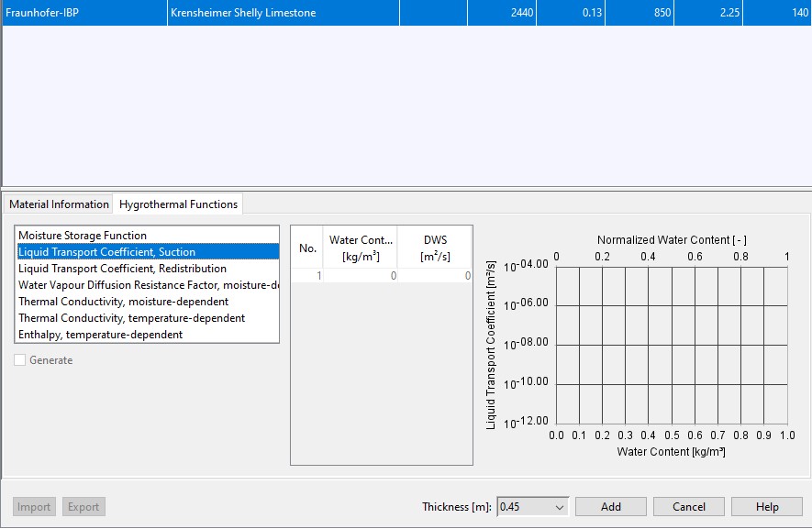Click the DWS cell of row 1
This screenshot has width=812, height=529.
point(435,276)
